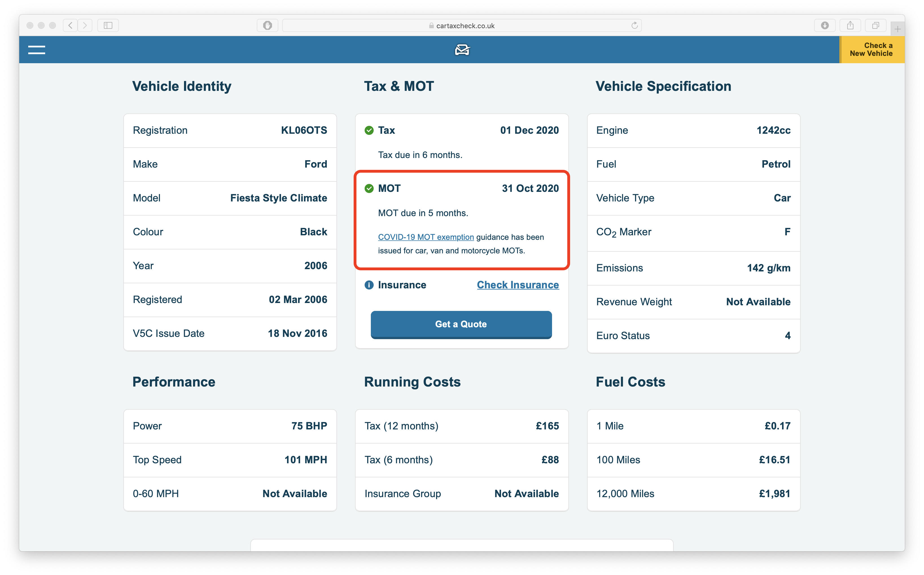
Task: Click the car logo in header
Action: click(462, 50)
